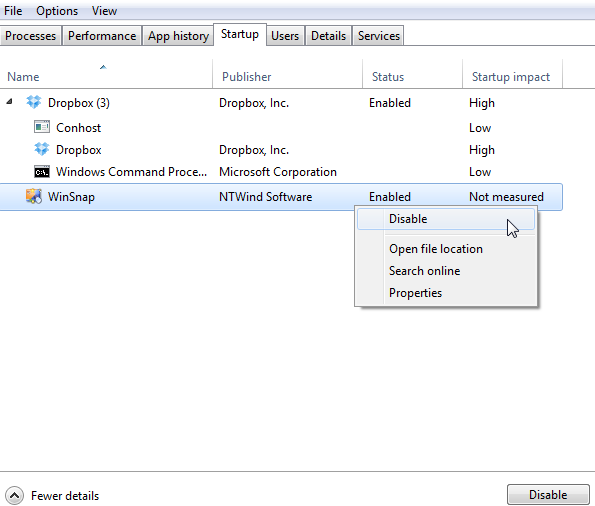
Task: Switch to the Performance tab
Action: 102,36
